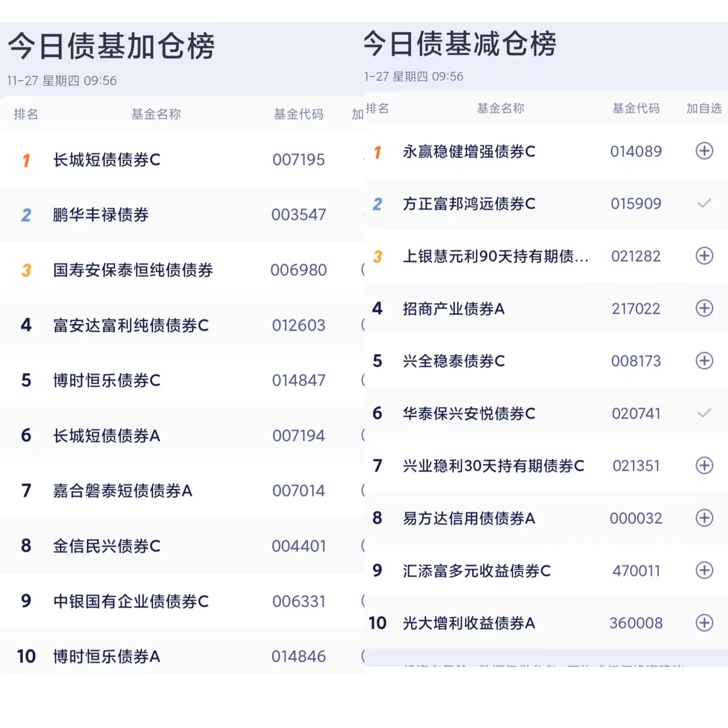Image resolution: width=728 pixels, height=728 pixels.
Task: Open fund 上银慧元利90天持有期债
Action: point(495,257)
